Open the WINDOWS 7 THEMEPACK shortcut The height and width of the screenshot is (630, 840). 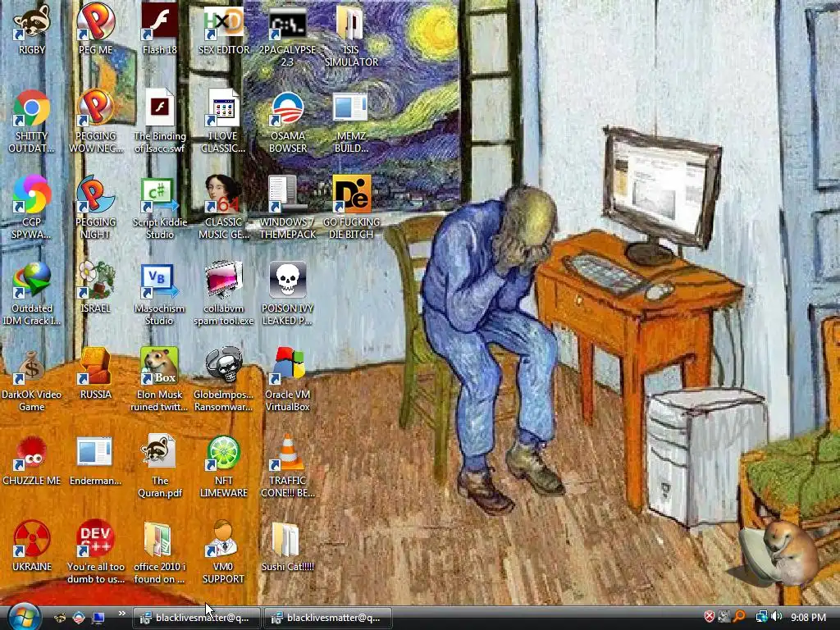[288, 194]
